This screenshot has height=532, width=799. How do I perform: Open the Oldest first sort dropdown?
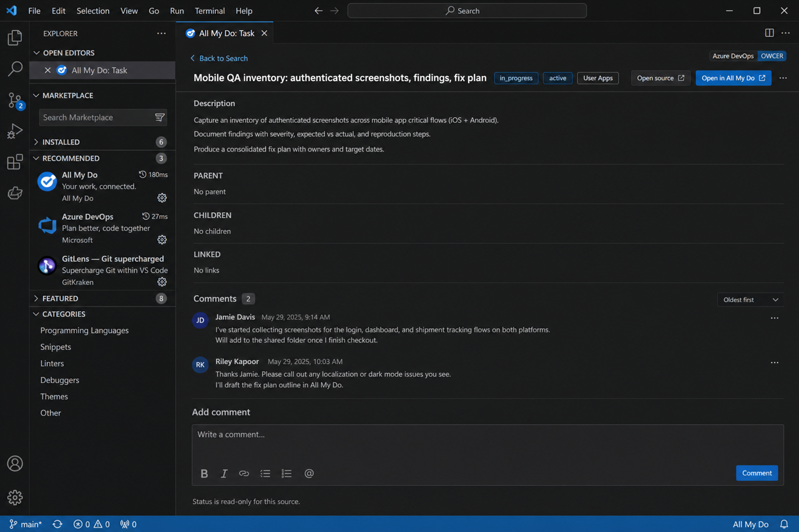click(750, 300)
